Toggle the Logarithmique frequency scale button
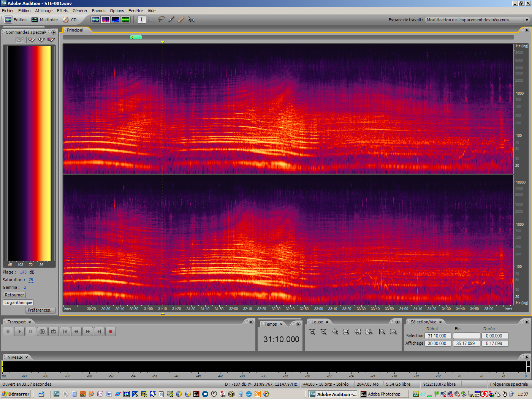532x399 pixels. 18,303
